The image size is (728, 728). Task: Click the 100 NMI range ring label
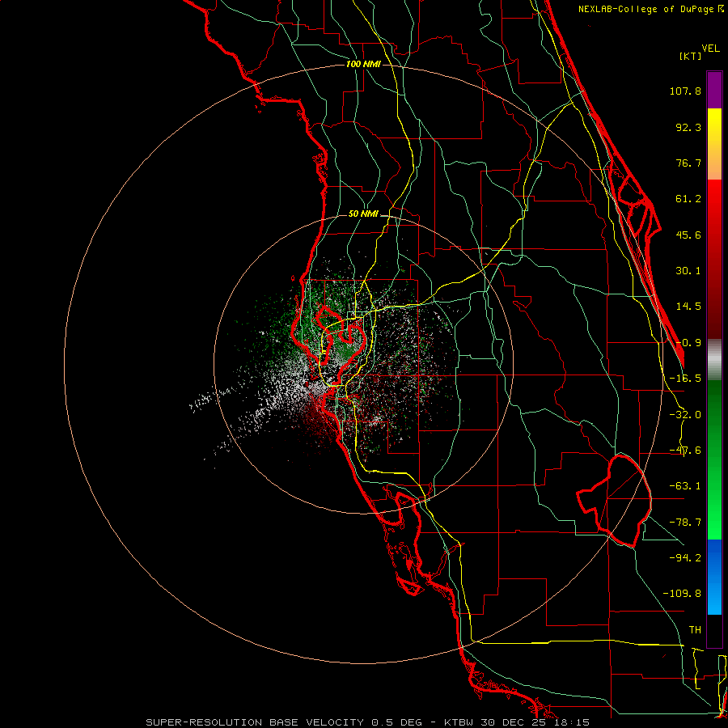[363, 64]
